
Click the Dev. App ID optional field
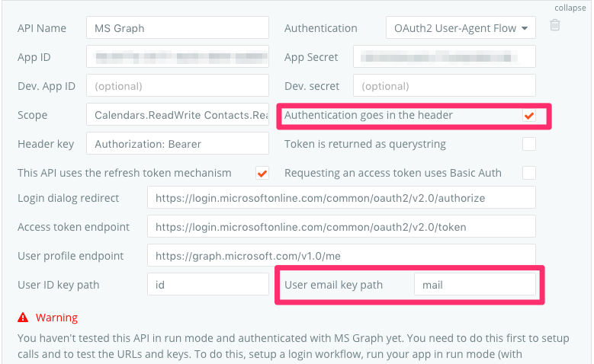click(178, 85)
